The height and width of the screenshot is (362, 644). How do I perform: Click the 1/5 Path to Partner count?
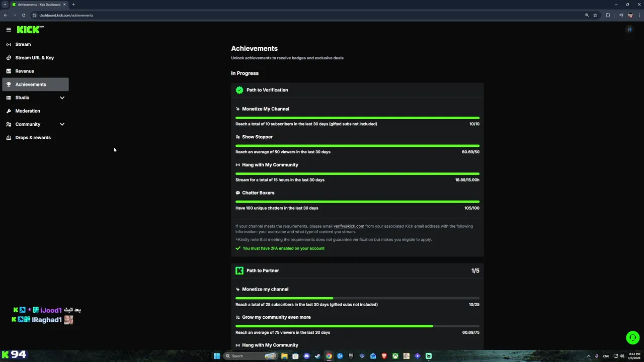point(475,270)
